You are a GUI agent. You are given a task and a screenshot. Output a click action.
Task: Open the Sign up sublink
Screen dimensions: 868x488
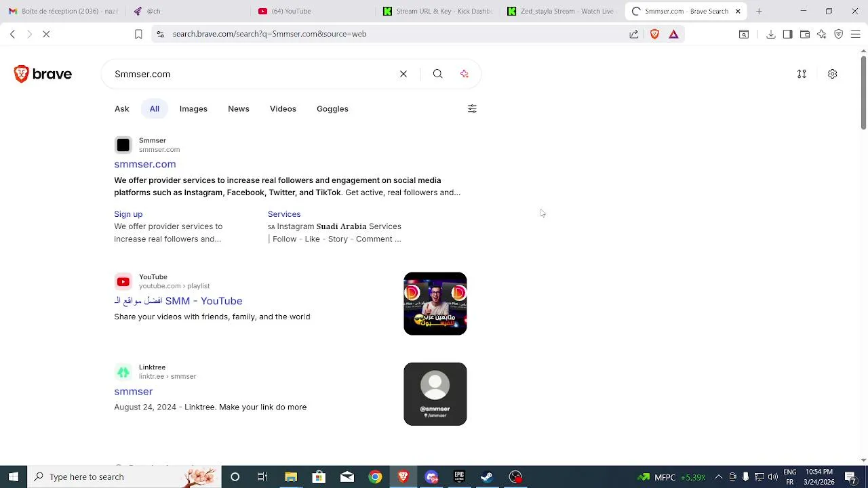tap(128, 214)
